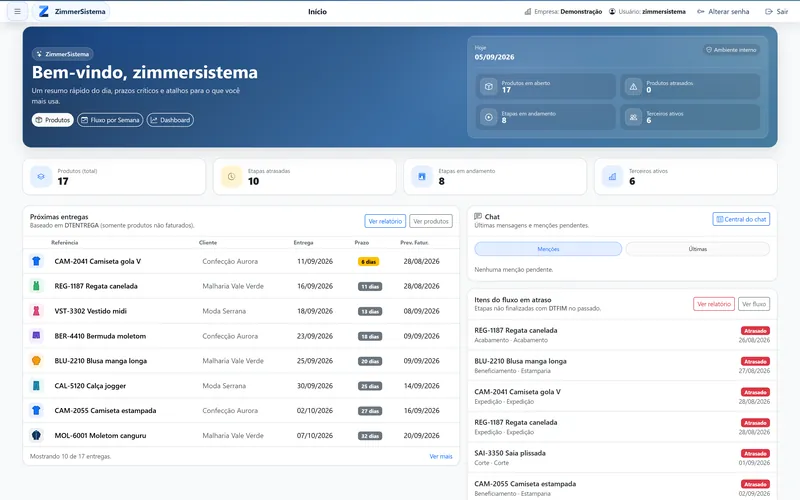
Task: Click the pants icon for CAL-5120
Action: tap(36, 386)
